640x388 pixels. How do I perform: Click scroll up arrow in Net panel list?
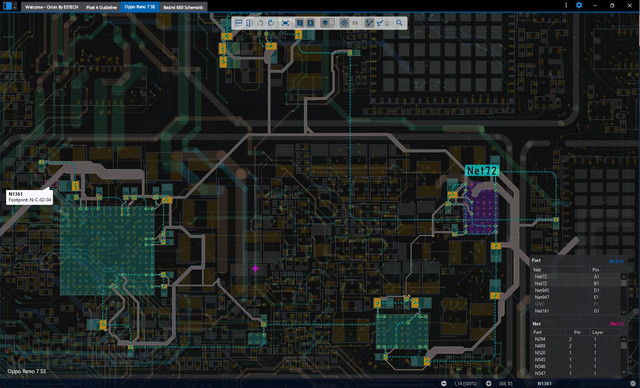[x=624, y=339]
